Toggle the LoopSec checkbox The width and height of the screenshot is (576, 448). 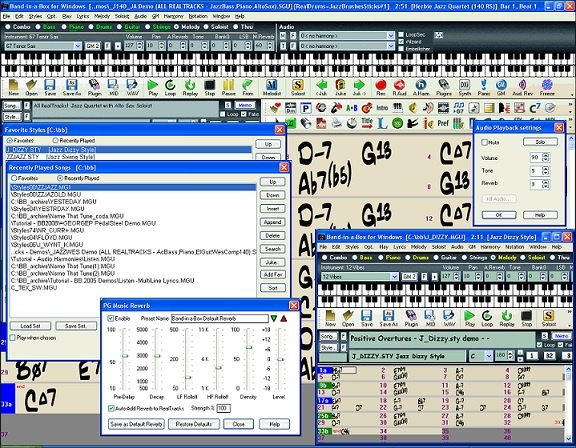tap(401, 35)
